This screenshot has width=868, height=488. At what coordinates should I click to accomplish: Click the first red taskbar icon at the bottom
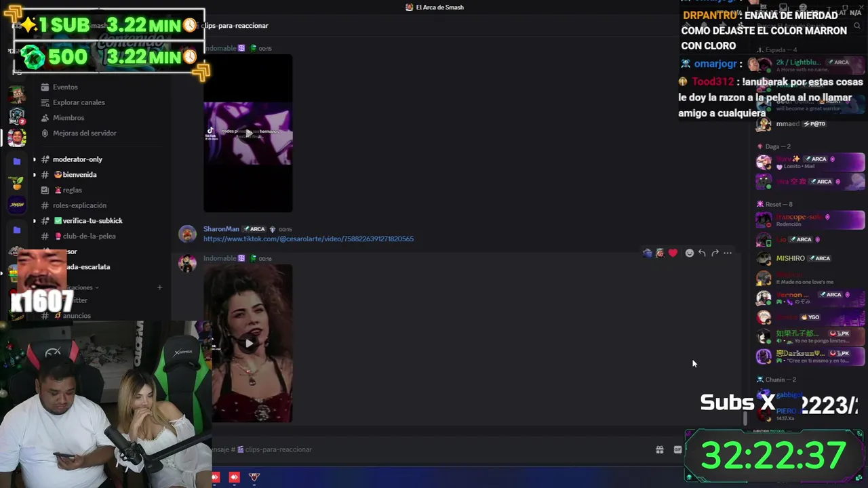tap(216, 477)
